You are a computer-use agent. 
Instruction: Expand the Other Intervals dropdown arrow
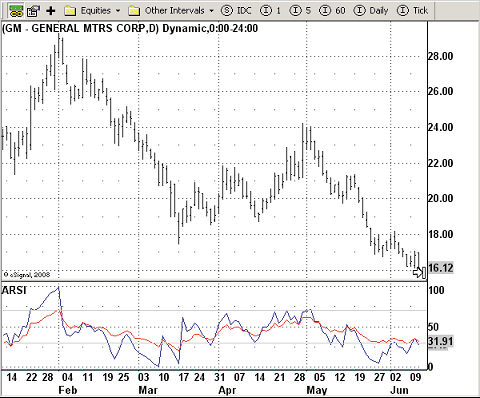click(211, 11)
